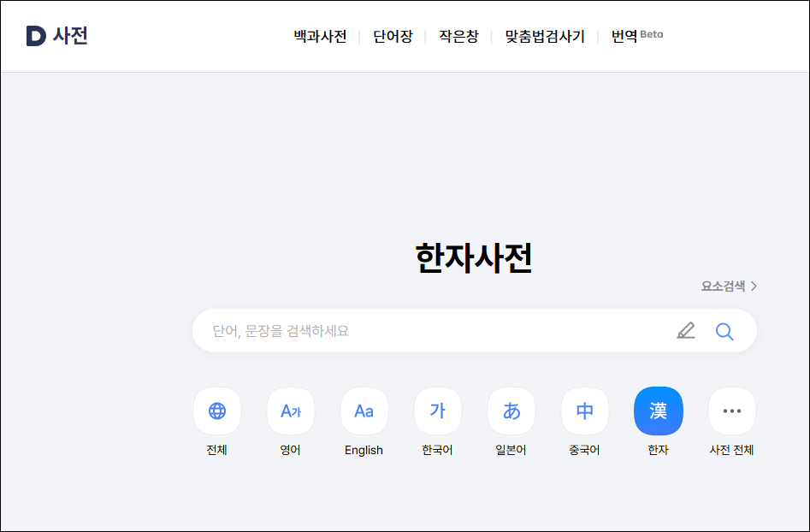This screenshot has width=810, height=532.
Task: Click the magnifier search icon
Action: point(724,331)
